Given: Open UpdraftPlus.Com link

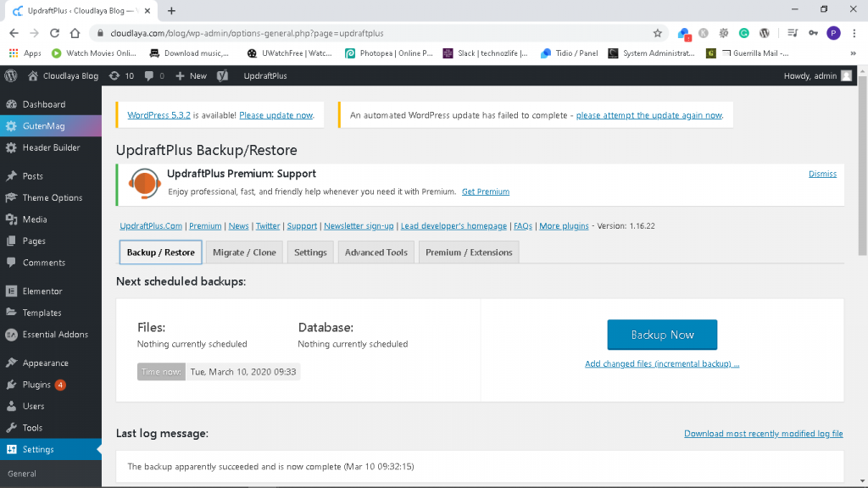Looking at the screenshot, I should pos(151,225).
